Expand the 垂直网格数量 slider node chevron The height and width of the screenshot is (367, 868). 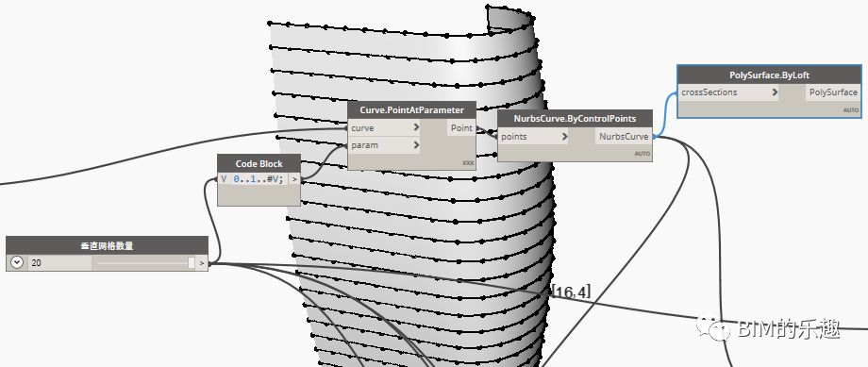tap(17, 262)
